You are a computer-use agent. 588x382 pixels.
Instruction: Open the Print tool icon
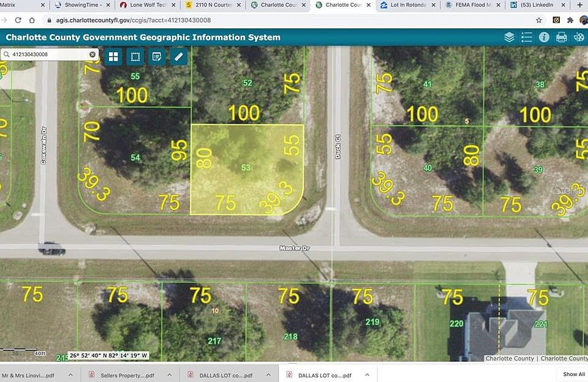coord(562,37)
